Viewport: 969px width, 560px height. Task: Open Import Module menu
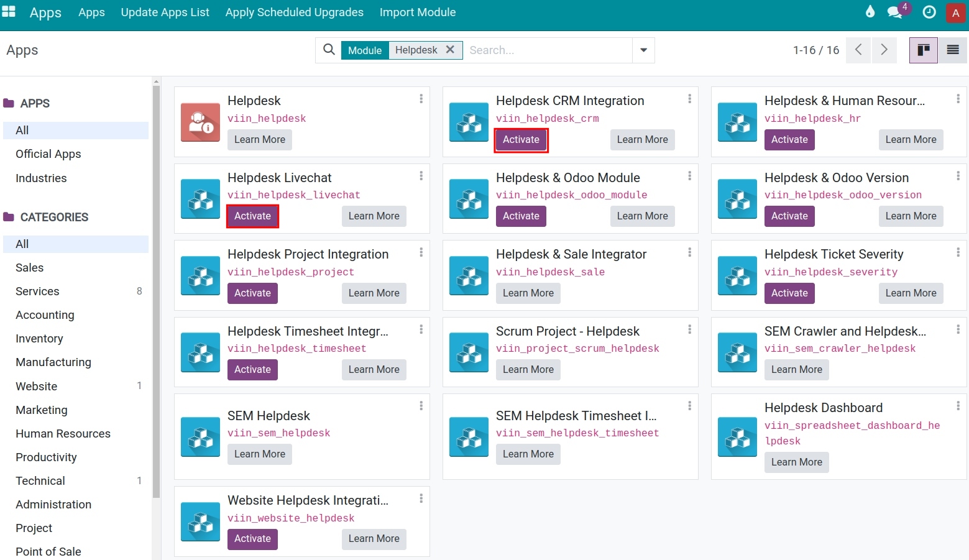(418, 12)
